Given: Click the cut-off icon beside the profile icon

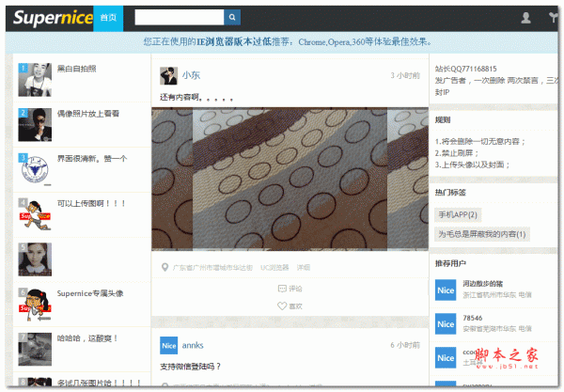Looking at the screenshot, I should click(x=554, y=18).
